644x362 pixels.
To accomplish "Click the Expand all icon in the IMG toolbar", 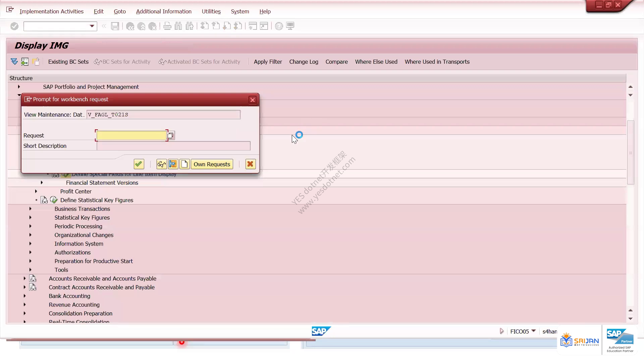I will tap(14, 62).
